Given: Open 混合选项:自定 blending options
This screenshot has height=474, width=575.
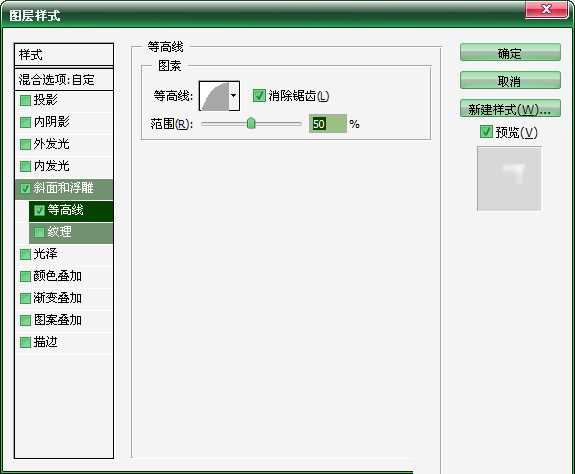Looking at the screenshot, I should (64, 79).
